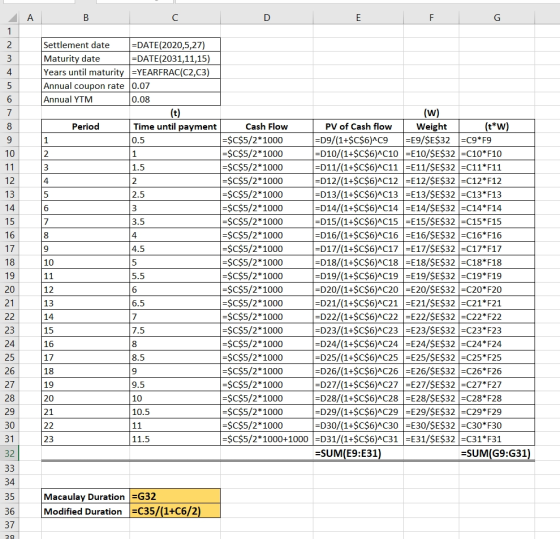Image resolution: width=560 pixels, height=539 pixels.
Task: Select cell with formula =D9/(1+$C$6)^C9
Action: click(358, 140)
